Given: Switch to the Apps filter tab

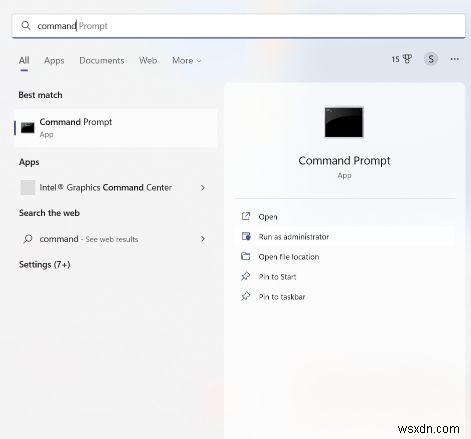Looking at the screenshot, I should click(x=54, y=61).
